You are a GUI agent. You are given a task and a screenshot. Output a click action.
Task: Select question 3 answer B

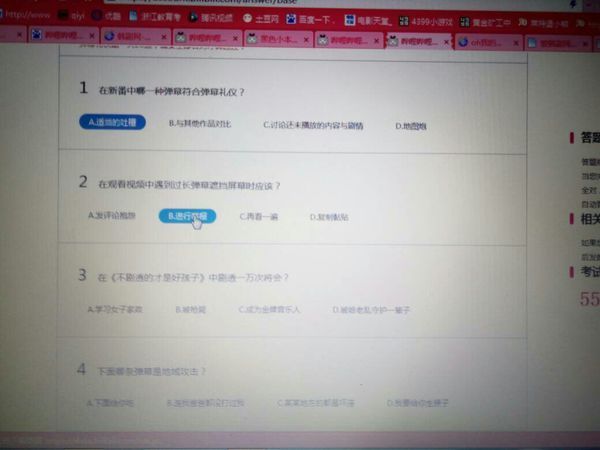[x=191, y=310]
